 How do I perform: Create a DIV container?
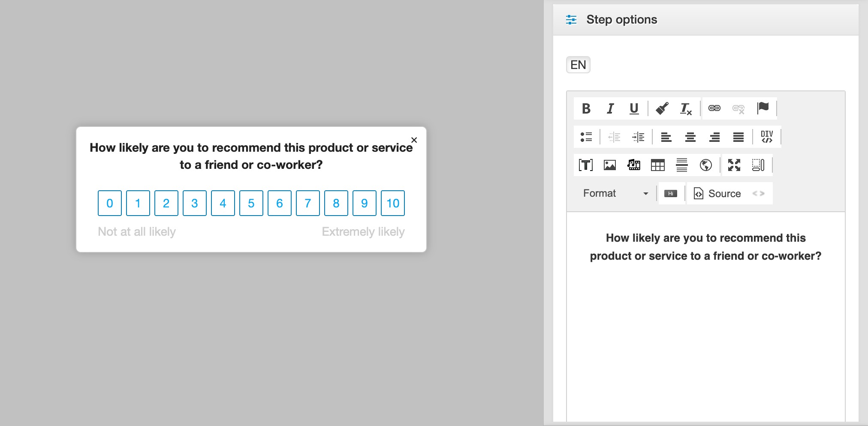click(766, 137)
